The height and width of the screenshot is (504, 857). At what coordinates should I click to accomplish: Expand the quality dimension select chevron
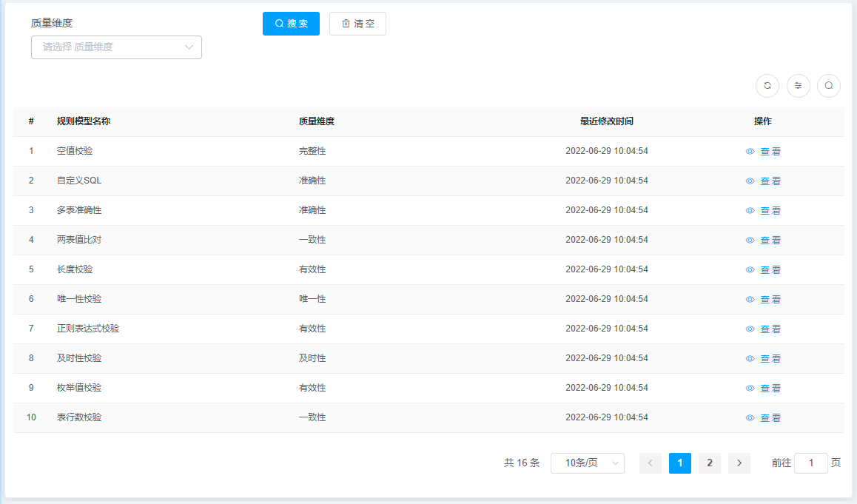click(191, 47)
